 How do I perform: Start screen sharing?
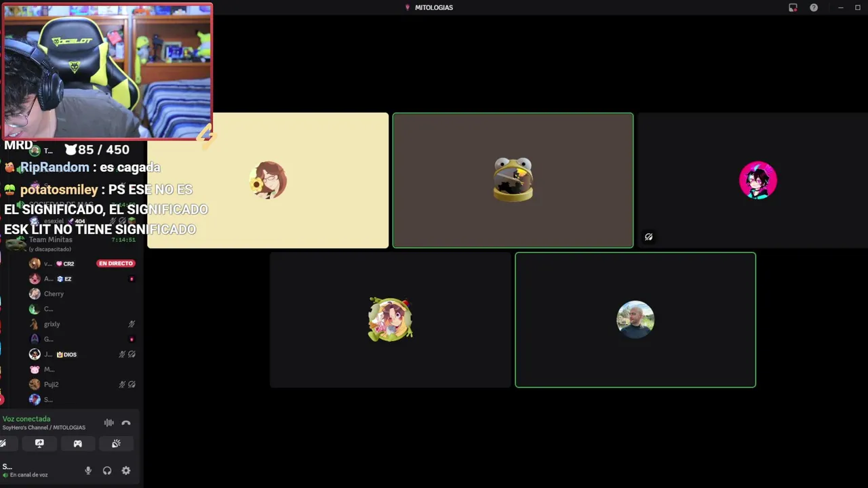coord(39,443)
